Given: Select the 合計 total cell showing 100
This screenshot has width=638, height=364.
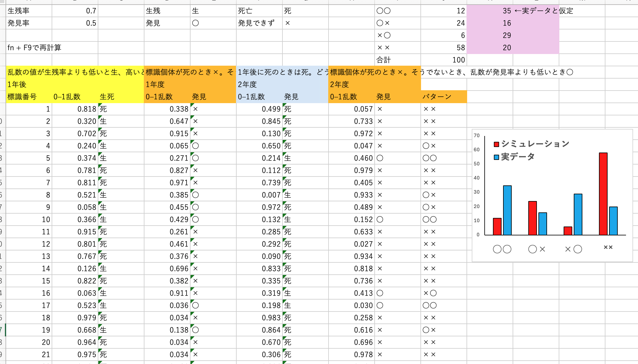Looking at the screenshot, I should pos(444,60).
